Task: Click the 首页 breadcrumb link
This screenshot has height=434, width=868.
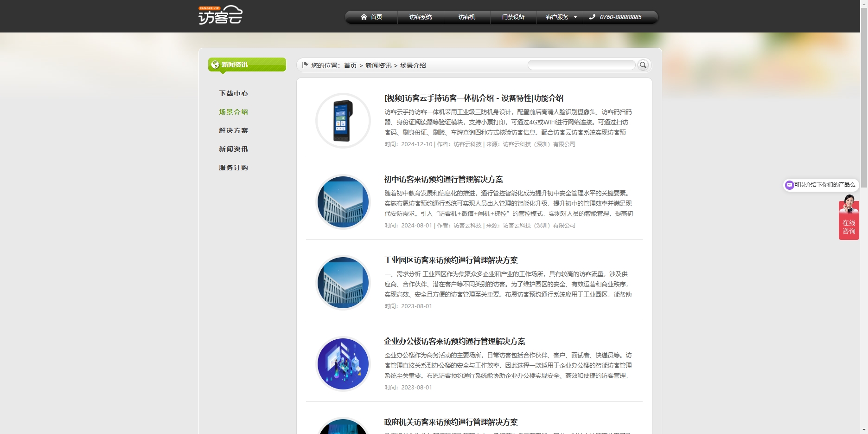Action: click(x=350, y=65)
